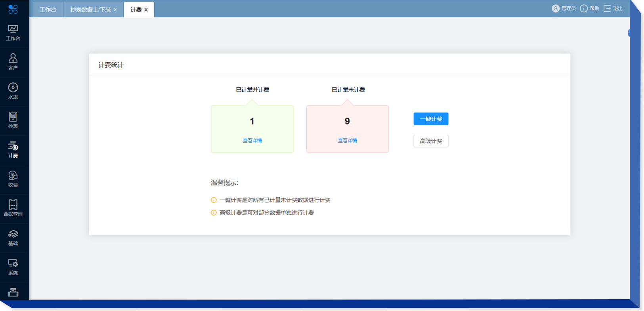644x311 pixels.
Task: Open the 客户 sidebar section
Action: [13, 62]
